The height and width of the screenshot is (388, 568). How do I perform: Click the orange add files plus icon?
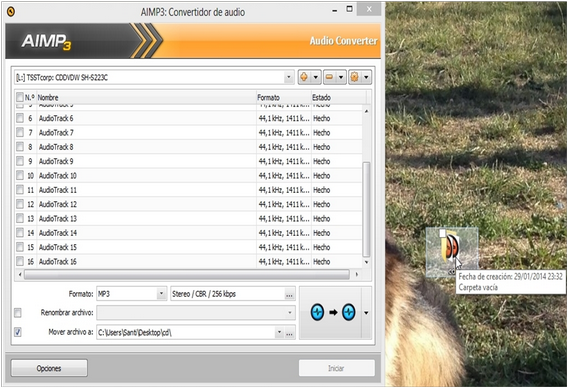[x=304, y=77]
